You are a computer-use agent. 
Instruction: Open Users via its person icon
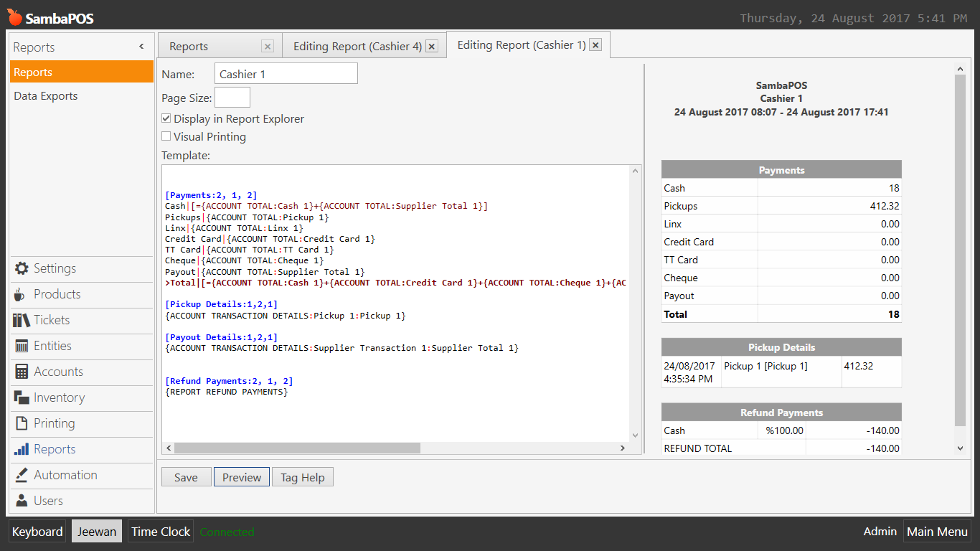point(22,501)
